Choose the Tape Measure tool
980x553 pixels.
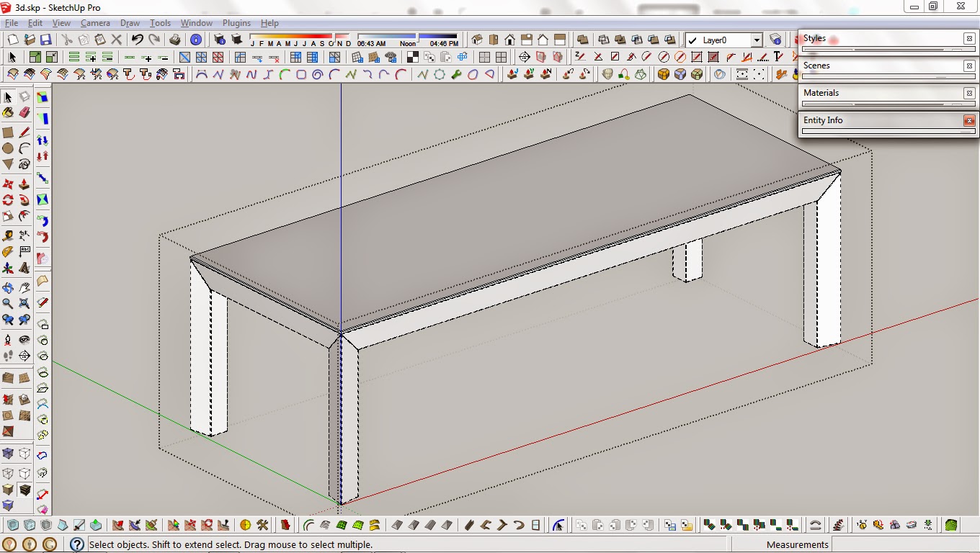click(x=7, y=235)
